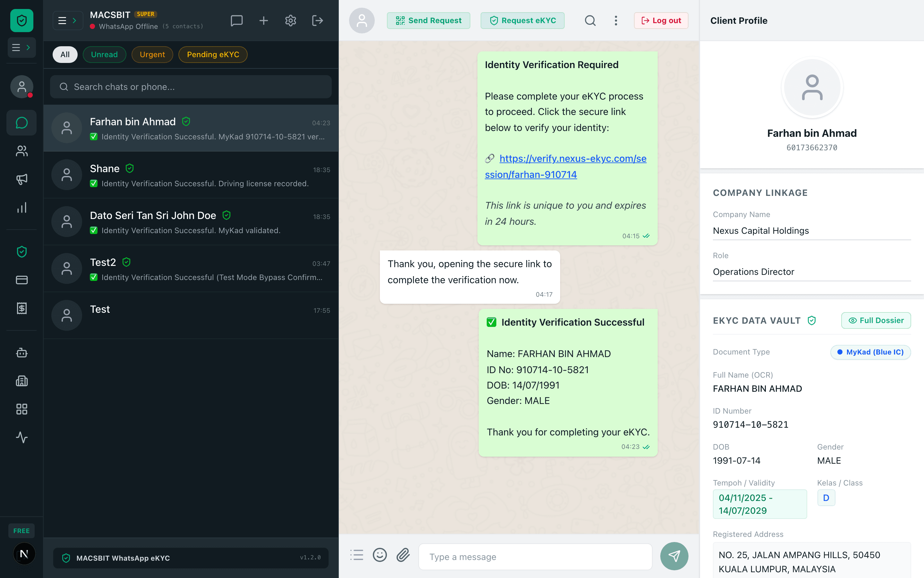Edit the Company Name field
The width and height of the screenshot is (924, 578).
tap(812, 231)
